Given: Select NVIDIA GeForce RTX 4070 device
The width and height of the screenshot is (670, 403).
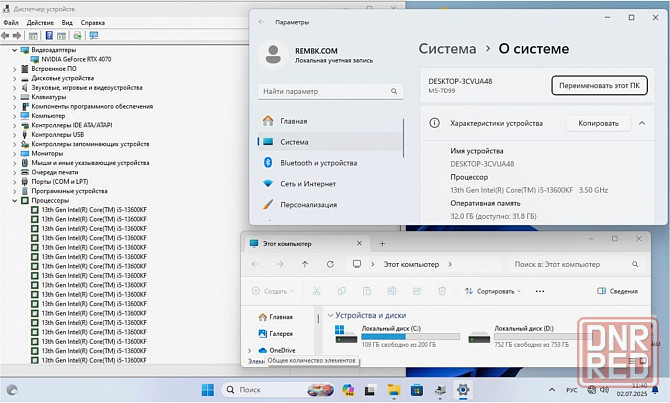Looking at the screenshot, I should click(76, 59).
